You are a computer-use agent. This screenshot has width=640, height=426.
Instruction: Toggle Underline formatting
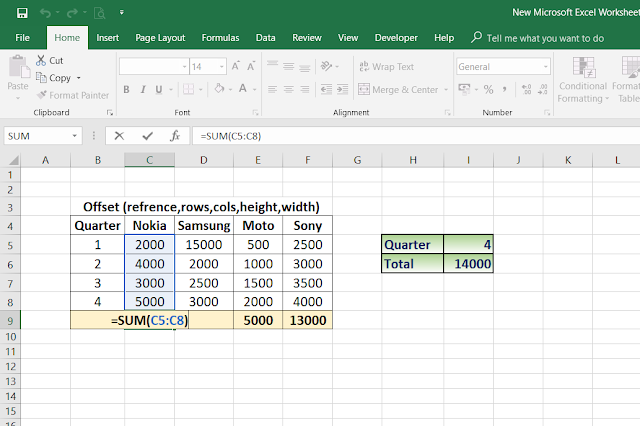coord(159,89)
